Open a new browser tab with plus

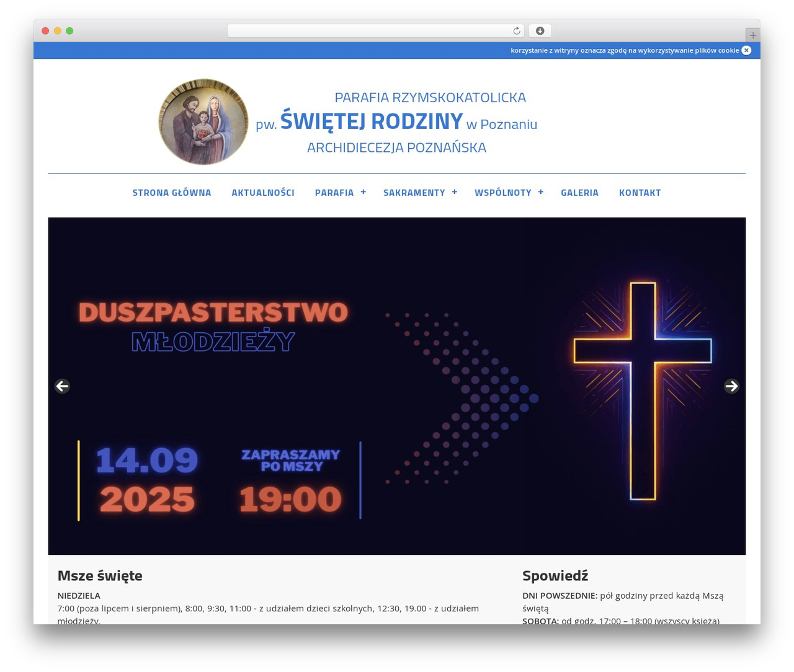(x=752, y=35)
